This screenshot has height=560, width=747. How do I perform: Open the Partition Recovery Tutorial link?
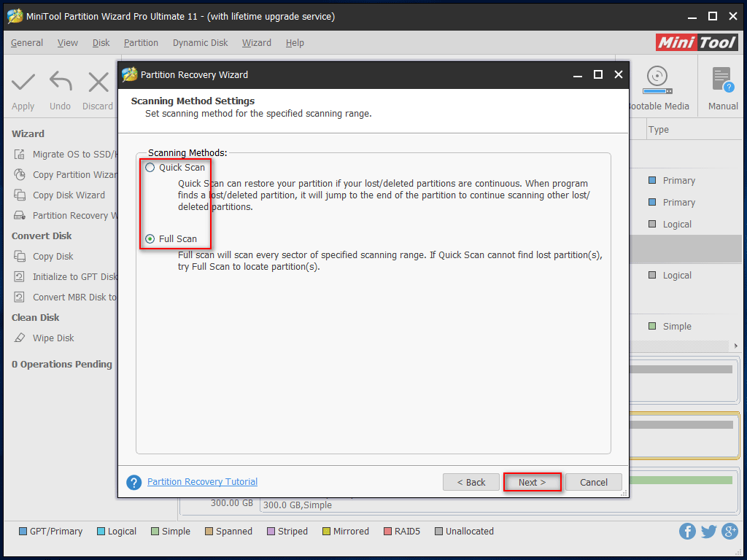point(203,482)
